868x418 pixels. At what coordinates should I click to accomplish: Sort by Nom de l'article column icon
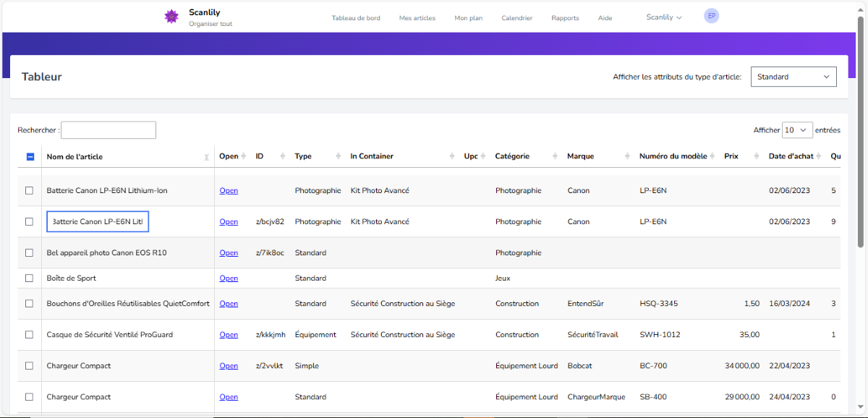pyautogui.click(x=206, y=157)
